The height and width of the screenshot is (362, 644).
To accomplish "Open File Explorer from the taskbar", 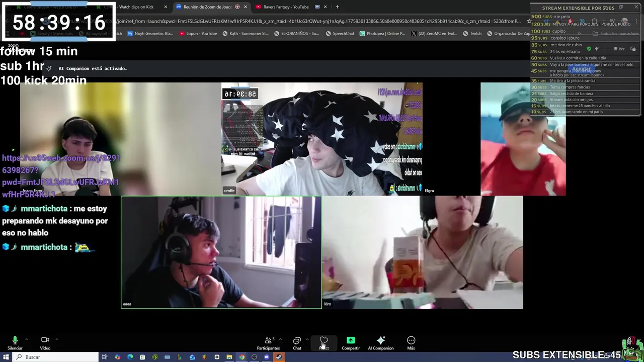I will (229, 357).
